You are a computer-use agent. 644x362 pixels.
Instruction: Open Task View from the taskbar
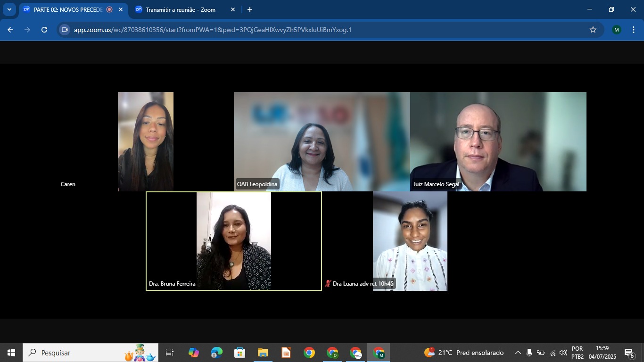pos(170,353)
